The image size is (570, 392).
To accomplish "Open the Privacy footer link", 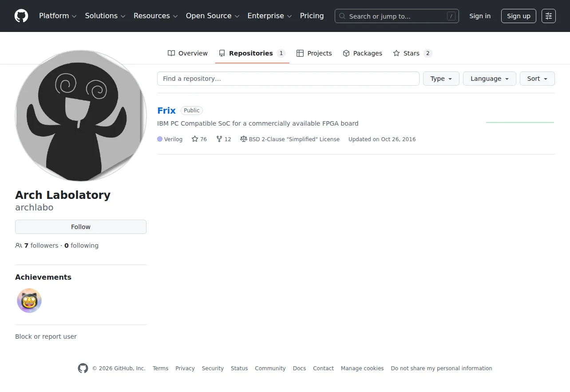I will coord(185,368).
